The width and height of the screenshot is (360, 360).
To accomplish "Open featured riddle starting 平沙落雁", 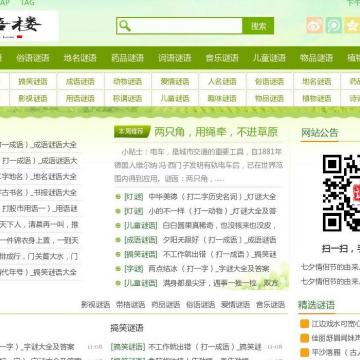I will click(x=336, y=352).
